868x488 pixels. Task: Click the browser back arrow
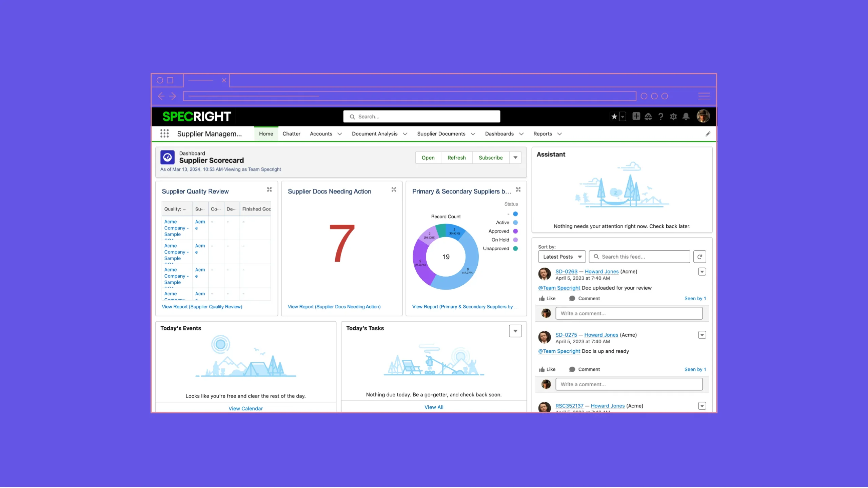click(161, 96)
